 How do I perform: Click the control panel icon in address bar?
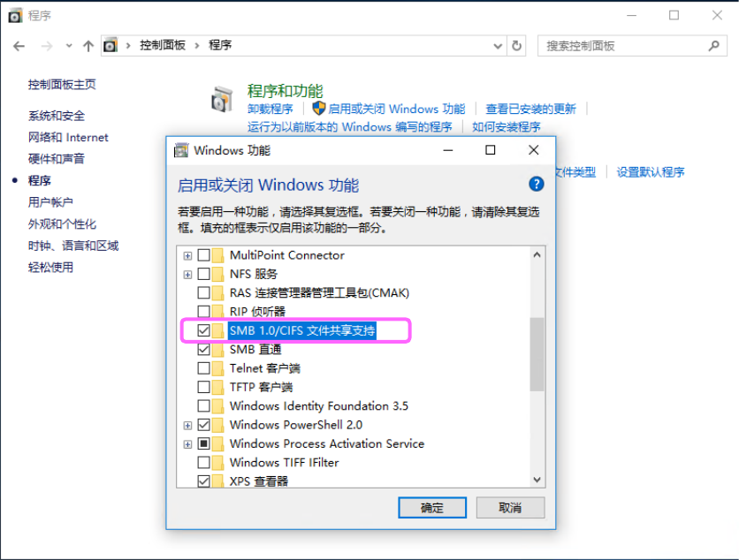pos(110,46)
